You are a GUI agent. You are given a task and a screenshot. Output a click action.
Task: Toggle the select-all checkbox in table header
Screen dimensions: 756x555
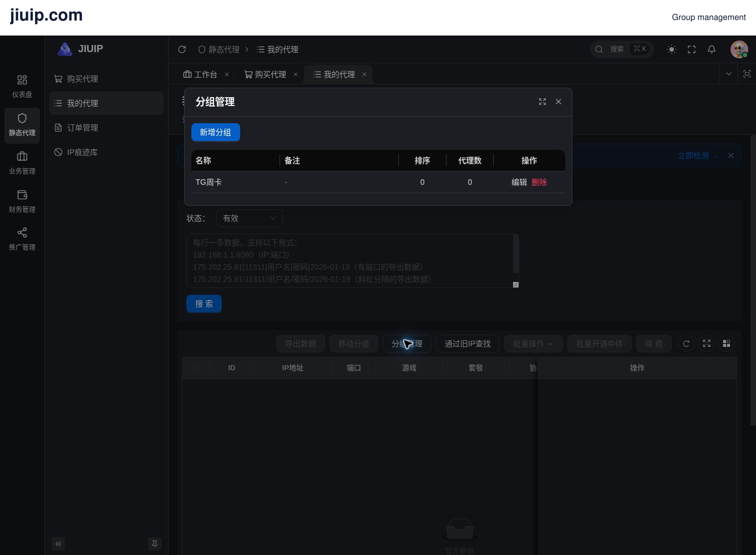[195, 367]
